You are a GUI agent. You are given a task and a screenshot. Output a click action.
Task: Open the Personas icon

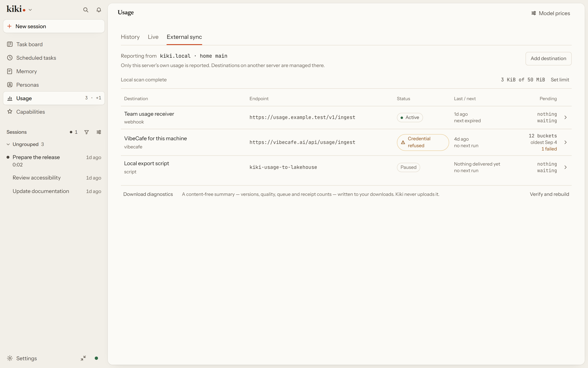[10, 85]
